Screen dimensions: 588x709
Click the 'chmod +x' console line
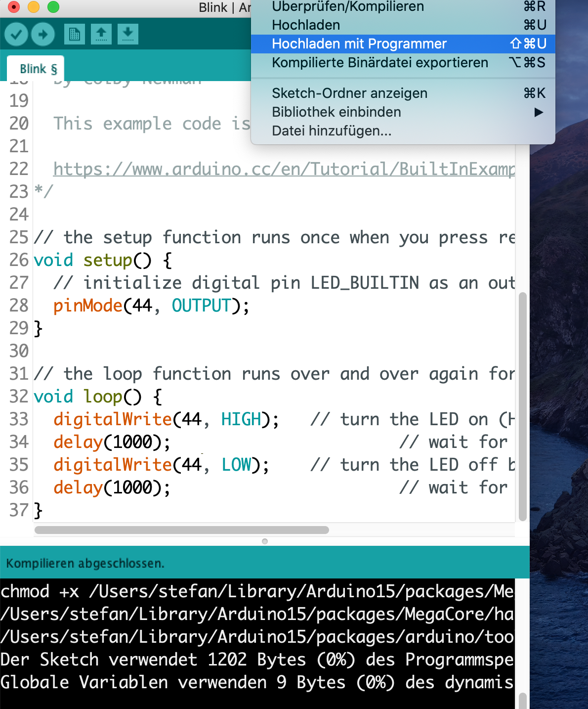257,591
